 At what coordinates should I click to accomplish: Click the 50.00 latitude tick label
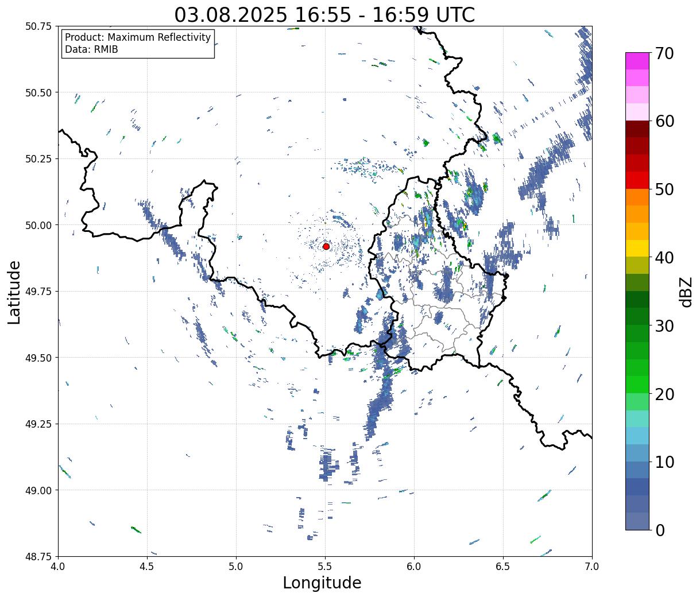[38, 225]
